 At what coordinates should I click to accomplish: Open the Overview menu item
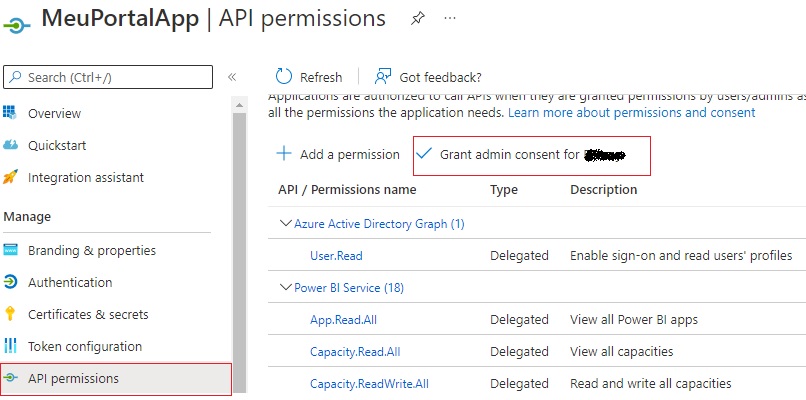click(x=54, y=113)
